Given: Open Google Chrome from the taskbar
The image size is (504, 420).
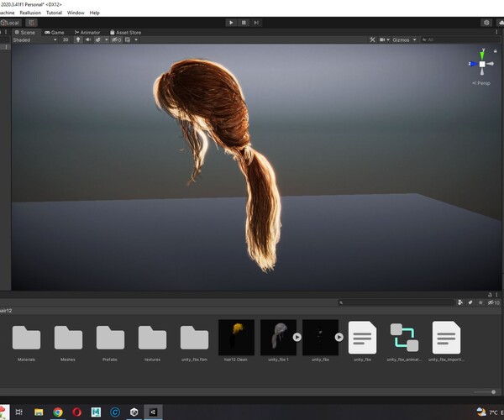Looking at the screenshot, I should point(58,412).
